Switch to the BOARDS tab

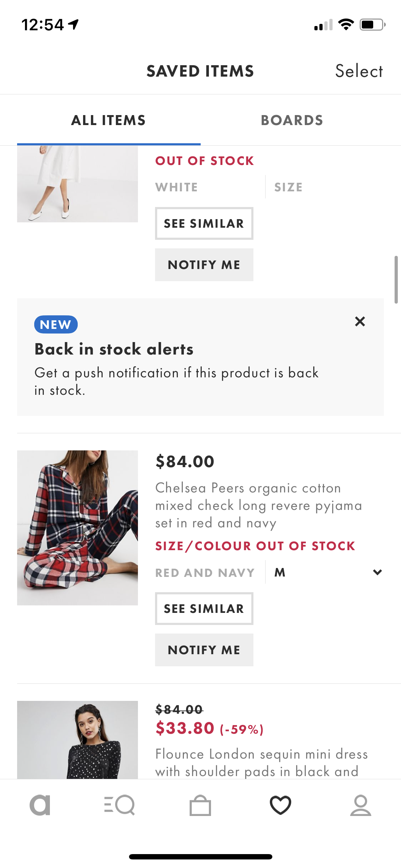[292, 120]
